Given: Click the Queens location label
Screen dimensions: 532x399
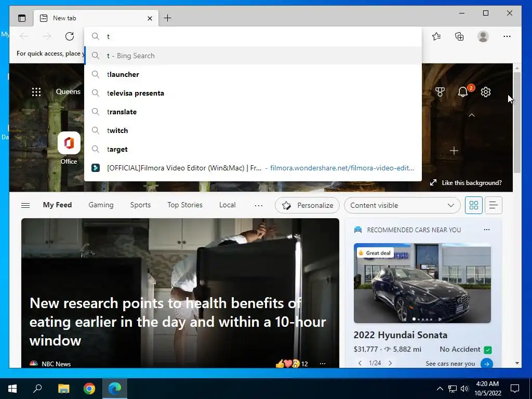Looking at the screenshot, I should [x=68, y=91].
